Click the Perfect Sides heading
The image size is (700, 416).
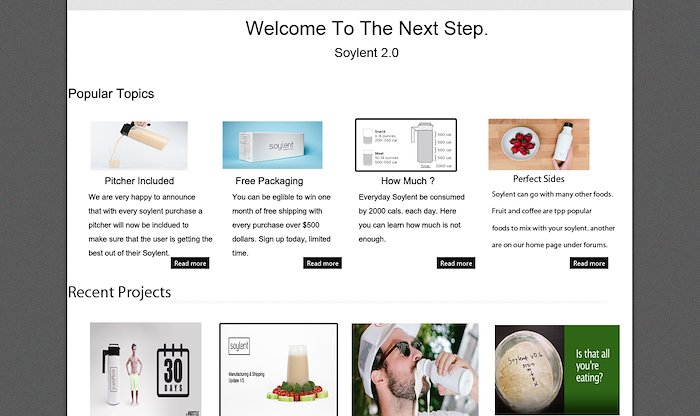pyautogui.click(x=538, y=179)
